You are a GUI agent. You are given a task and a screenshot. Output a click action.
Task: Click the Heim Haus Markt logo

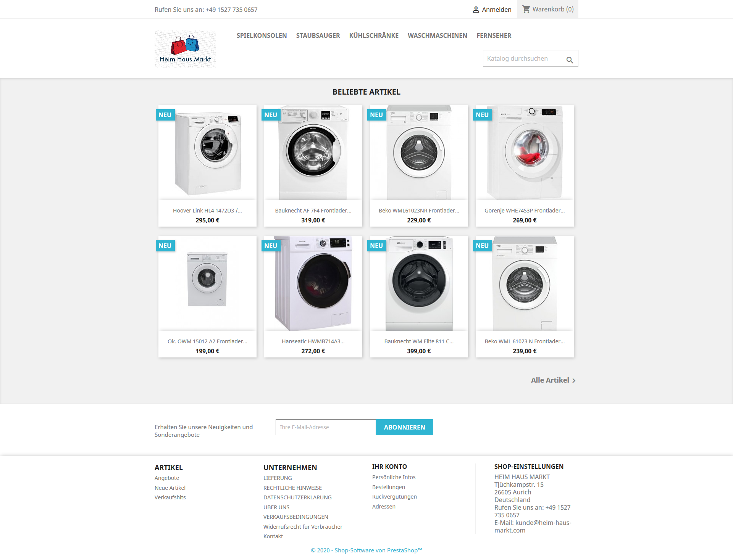tap(185, 49)
